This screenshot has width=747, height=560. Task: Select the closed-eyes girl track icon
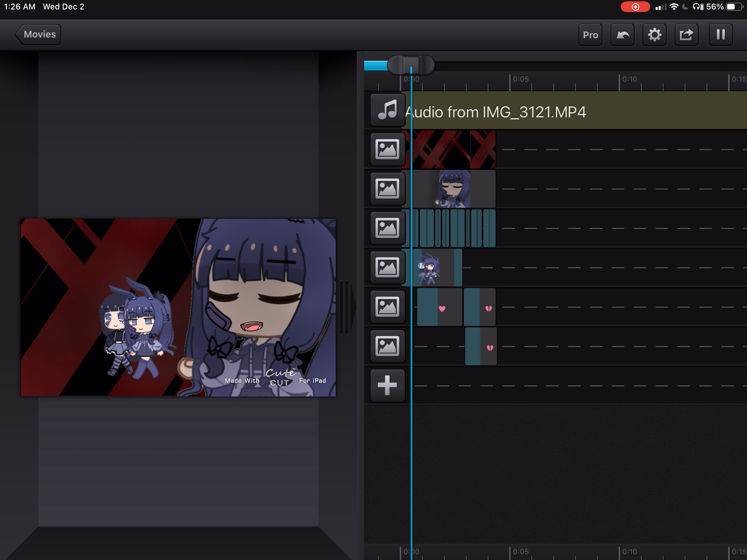pyautogui.click(x=387, y=189)
